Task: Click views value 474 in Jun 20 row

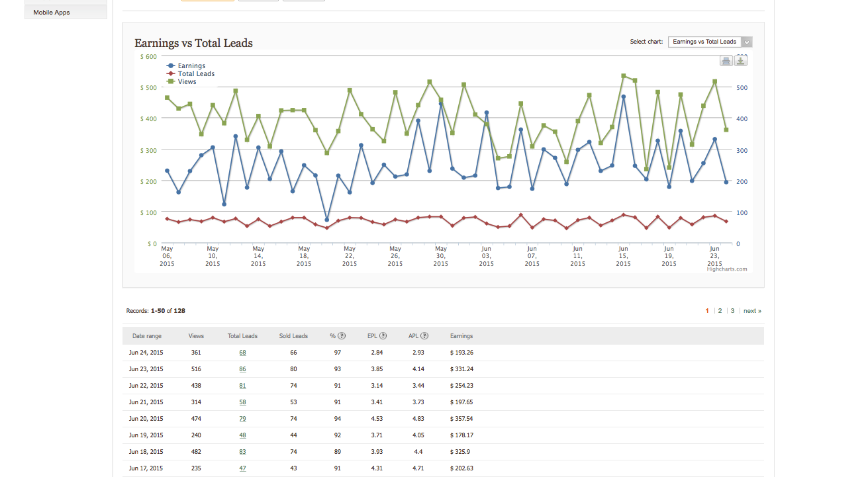Action: [196, 419]
